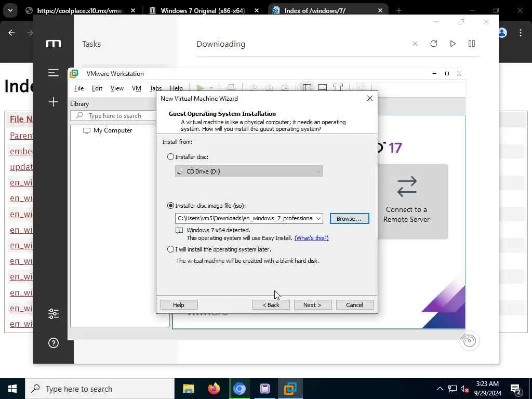Open browser profile avatar icon
Image resolution: width=532 pixels, height=399 pixels.
click(x=503, y=33)
